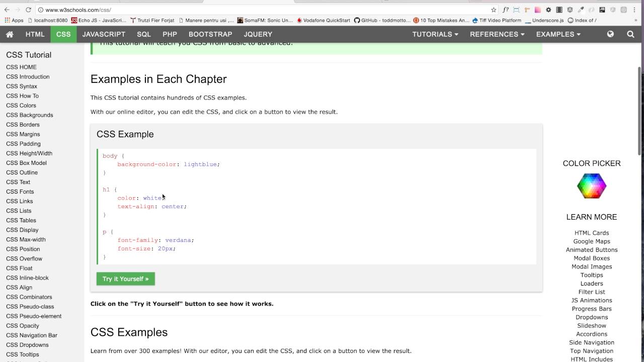Viewport: 644px width, 362px height.
Task: Open Modal Boxes link under Learn More
Action: [592, 258]
